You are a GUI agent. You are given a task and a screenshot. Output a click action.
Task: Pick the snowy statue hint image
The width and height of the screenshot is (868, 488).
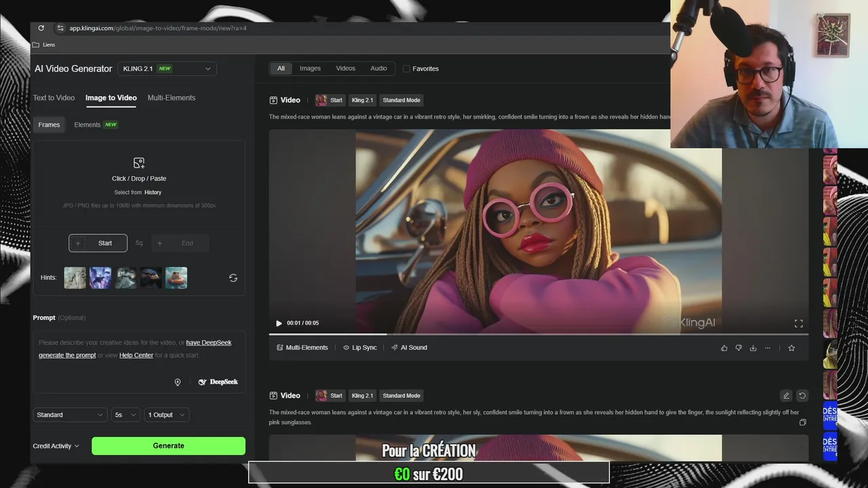[x=75, y=278]
